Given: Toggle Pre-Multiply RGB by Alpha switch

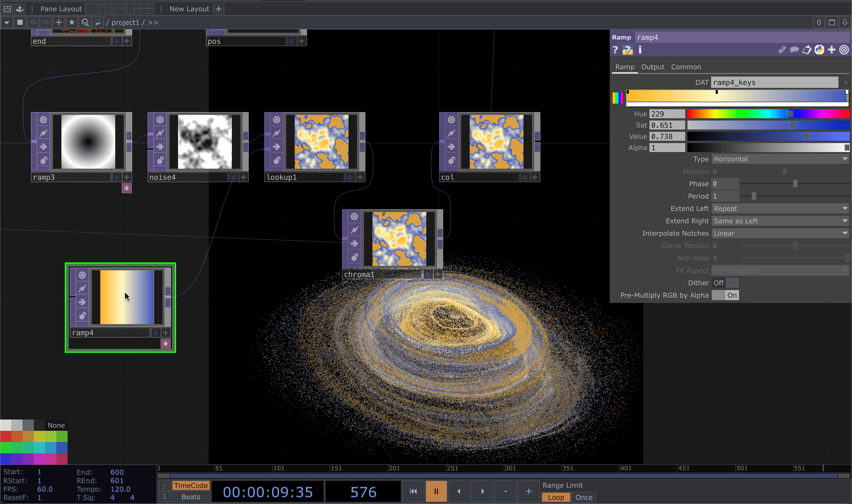Looking at the screenshot, I should (x=725, y=295).
